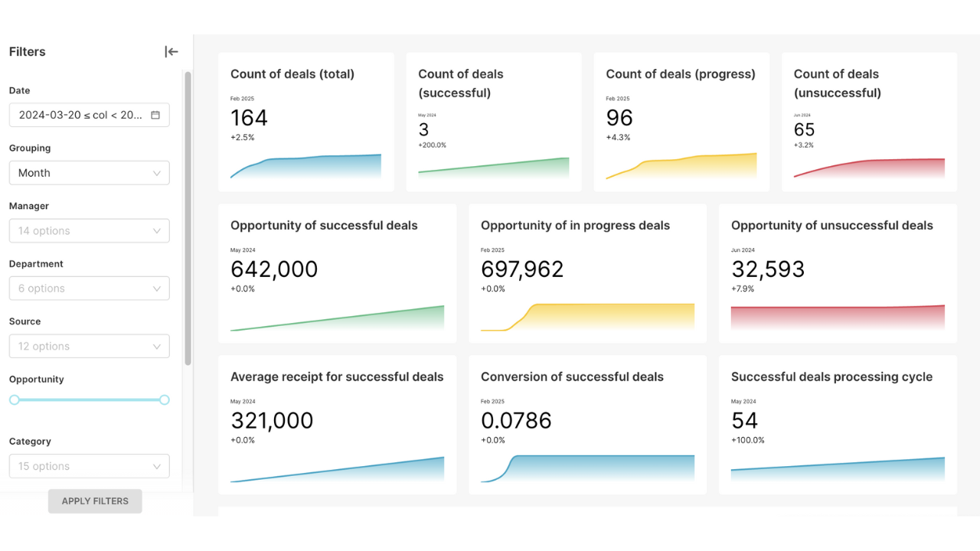Collapse the Filters panel with arrow icon

click(171, 52)
